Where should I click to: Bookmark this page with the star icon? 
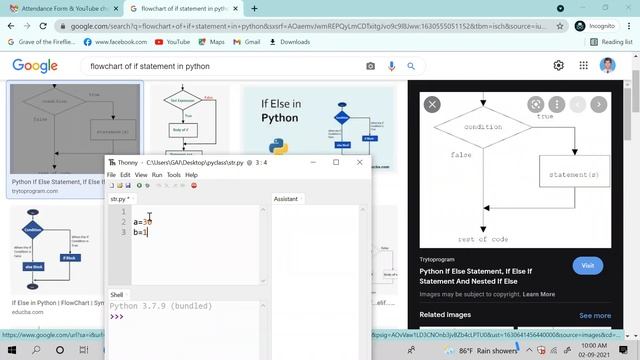click(560, 26)
